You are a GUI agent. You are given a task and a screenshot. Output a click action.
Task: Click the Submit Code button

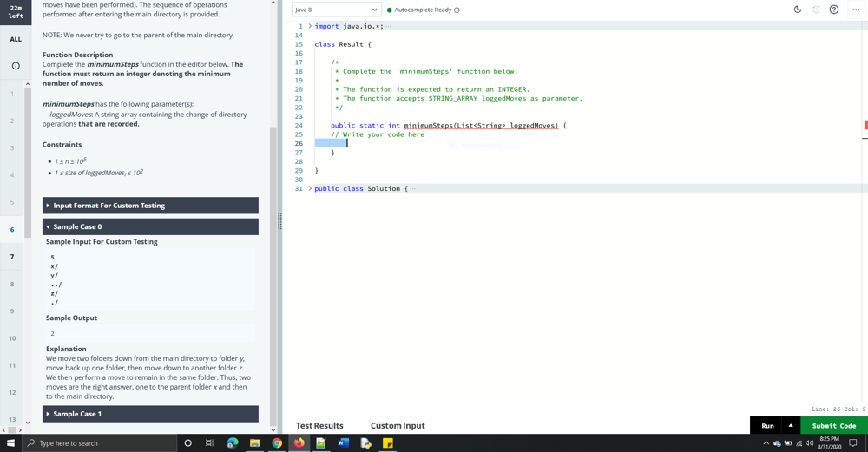tap(833, 425)
